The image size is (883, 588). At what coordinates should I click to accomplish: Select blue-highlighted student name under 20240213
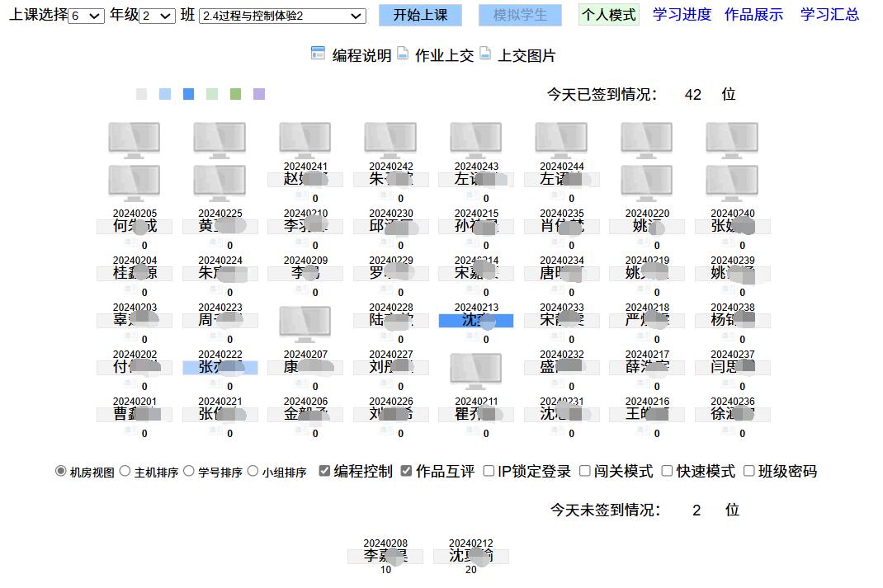pos(476,320)
